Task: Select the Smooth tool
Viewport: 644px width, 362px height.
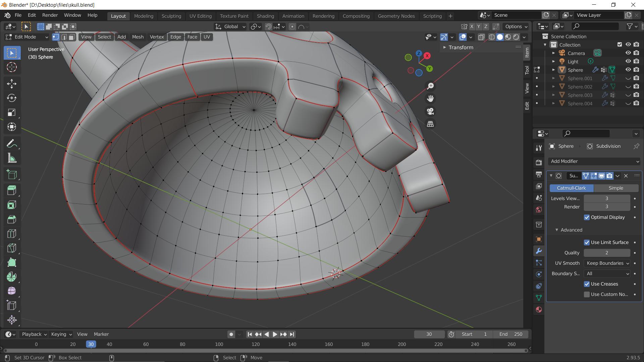Action: click(x=12, y=291)
